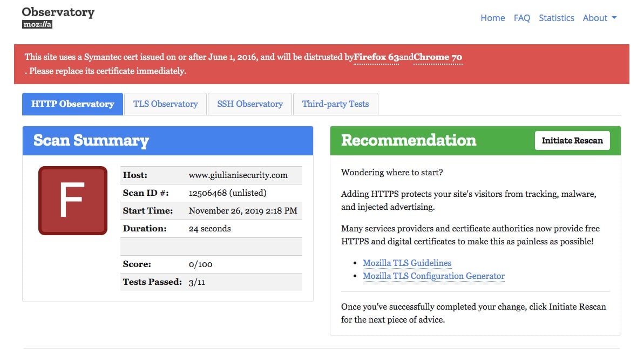Click the Initiate Rescan button
Viewport: 644px width, 349px height.
572,140
